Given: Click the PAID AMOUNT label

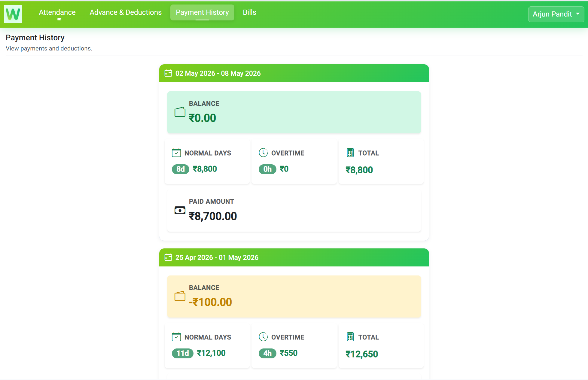Looking at the screenshot, I should coord(212,202).
